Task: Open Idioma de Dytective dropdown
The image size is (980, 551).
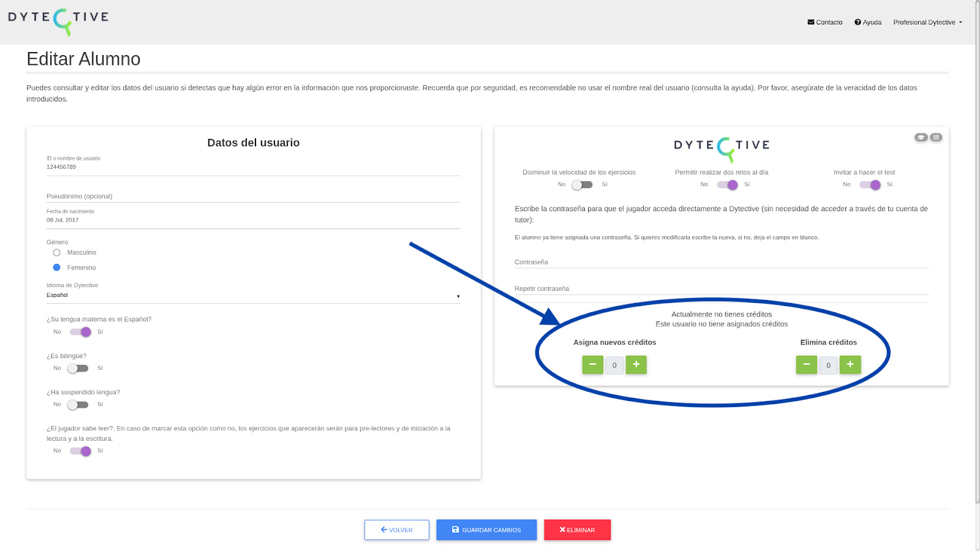Action: pyautogui.click(x=253, y=295)
